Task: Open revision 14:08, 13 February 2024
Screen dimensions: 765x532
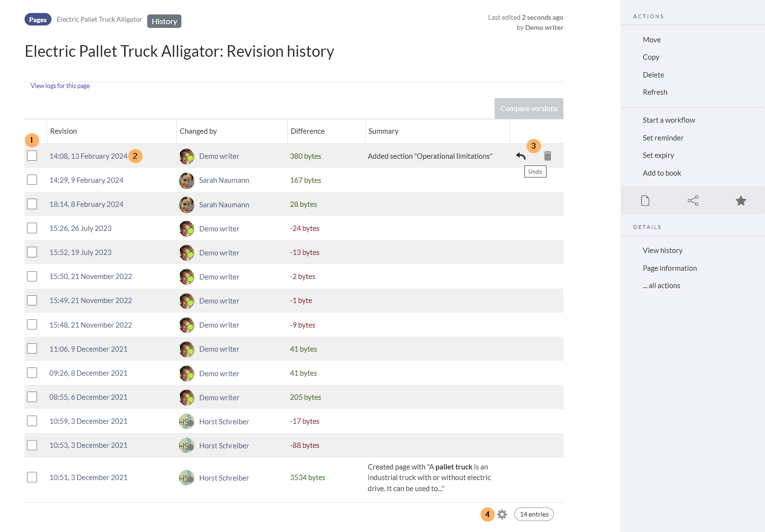Action: tap(89, 156)
